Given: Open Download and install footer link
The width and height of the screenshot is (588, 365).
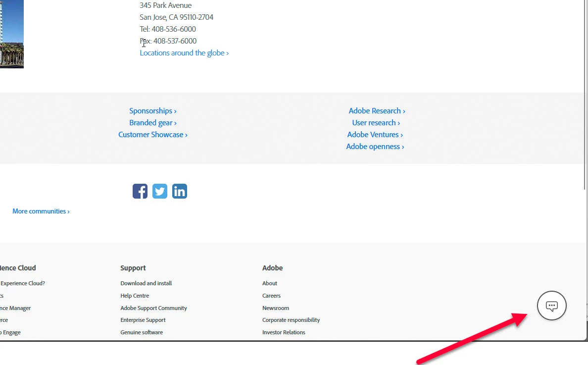Looking at the screenshot, I should tap(146, 283).
